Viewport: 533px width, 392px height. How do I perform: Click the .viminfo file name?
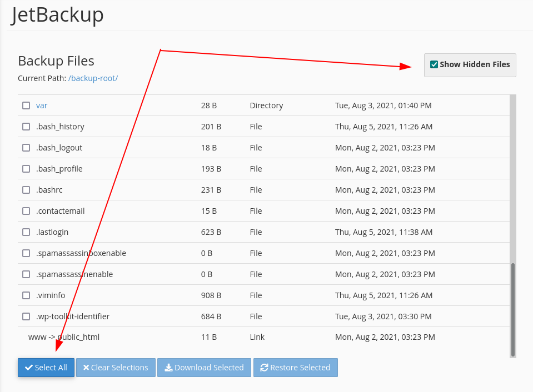51,295
